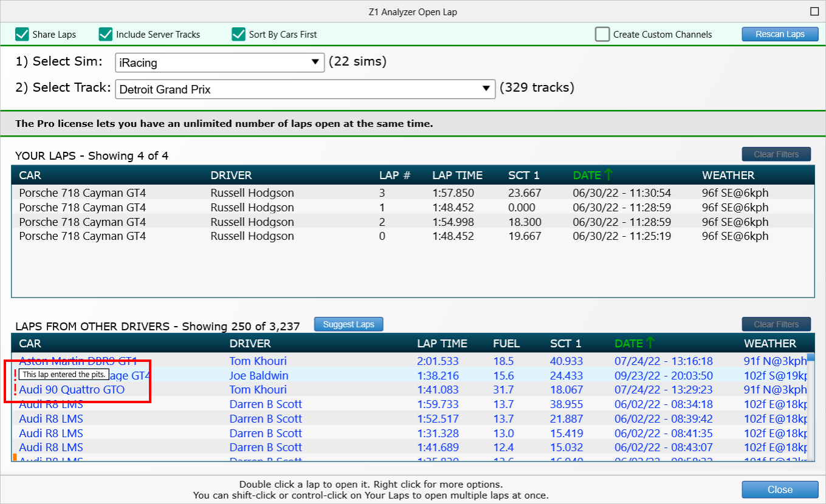Select Audi R8 LMS lap 1:52.517
826x504 pixels.
click(x=409, y=418)
